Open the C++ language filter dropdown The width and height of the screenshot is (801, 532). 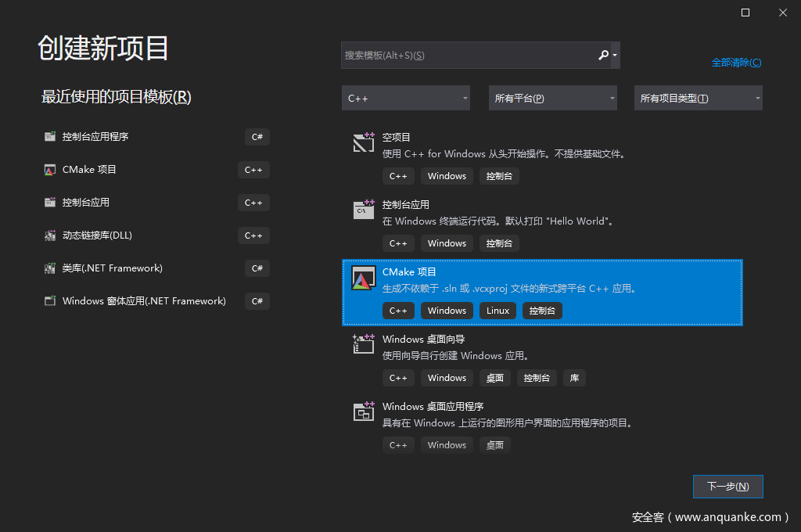click(406, 99)
